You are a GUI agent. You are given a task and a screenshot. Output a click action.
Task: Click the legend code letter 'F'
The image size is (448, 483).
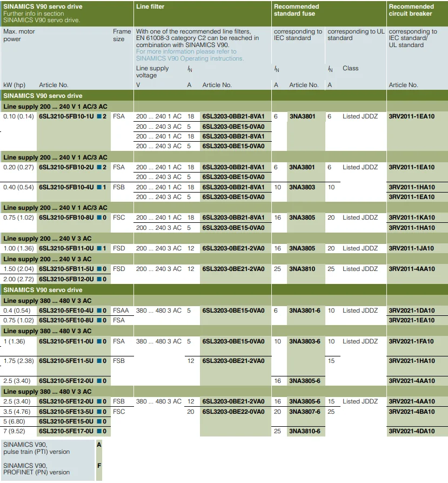99,466
